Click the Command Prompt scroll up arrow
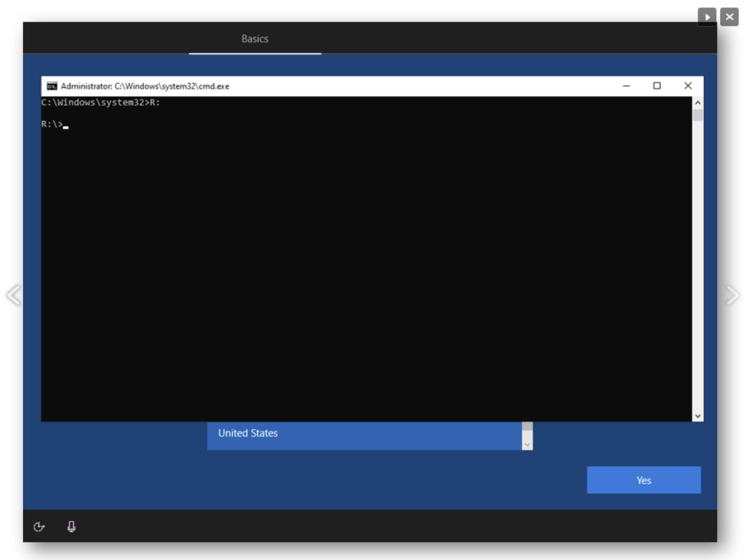Screen dimensions: 745x560 [698, 103]
